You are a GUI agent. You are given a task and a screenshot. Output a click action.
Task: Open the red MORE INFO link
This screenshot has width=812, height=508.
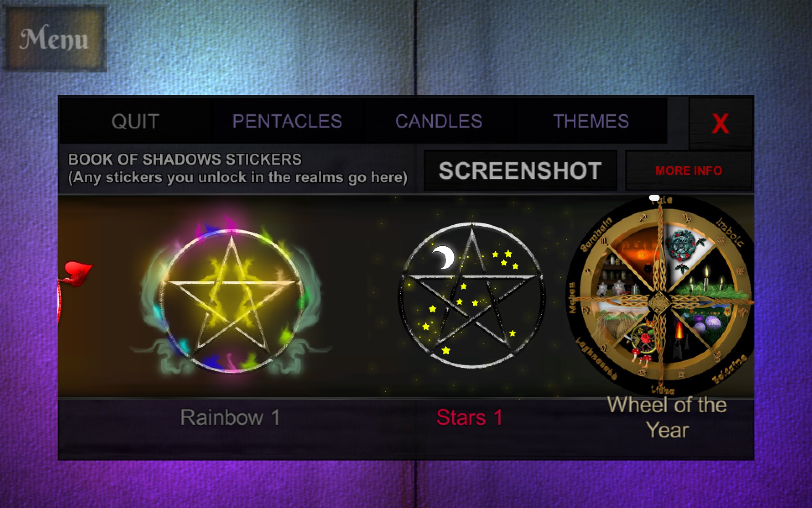pyautogui.click(x=689, y=171)
